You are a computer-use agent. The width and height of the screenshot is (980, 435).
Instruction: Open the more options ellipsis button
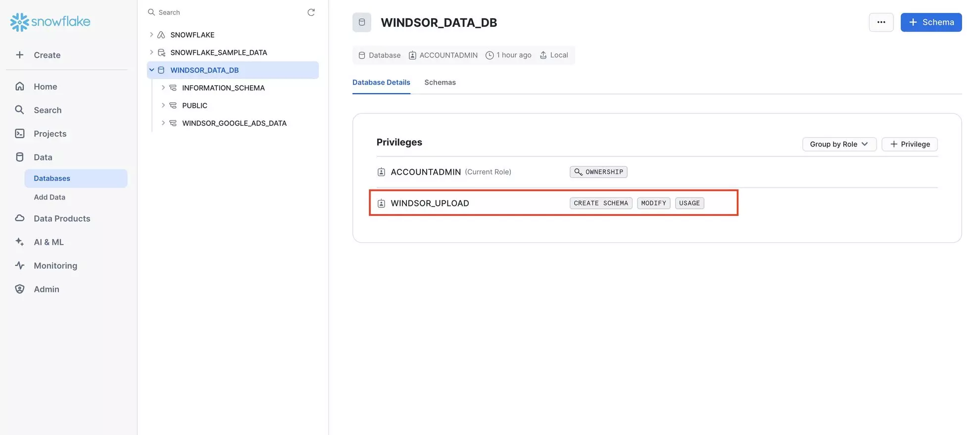(x=881, y=22)
